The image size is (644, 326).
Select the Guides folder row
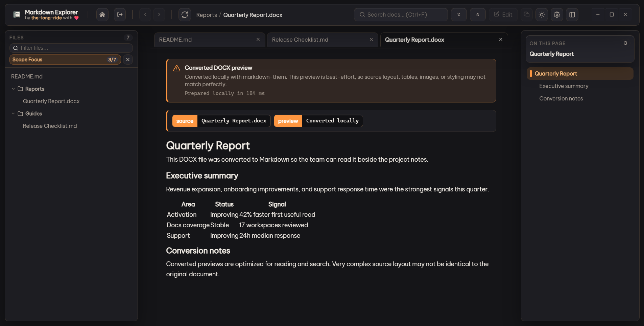pos(71,114)
